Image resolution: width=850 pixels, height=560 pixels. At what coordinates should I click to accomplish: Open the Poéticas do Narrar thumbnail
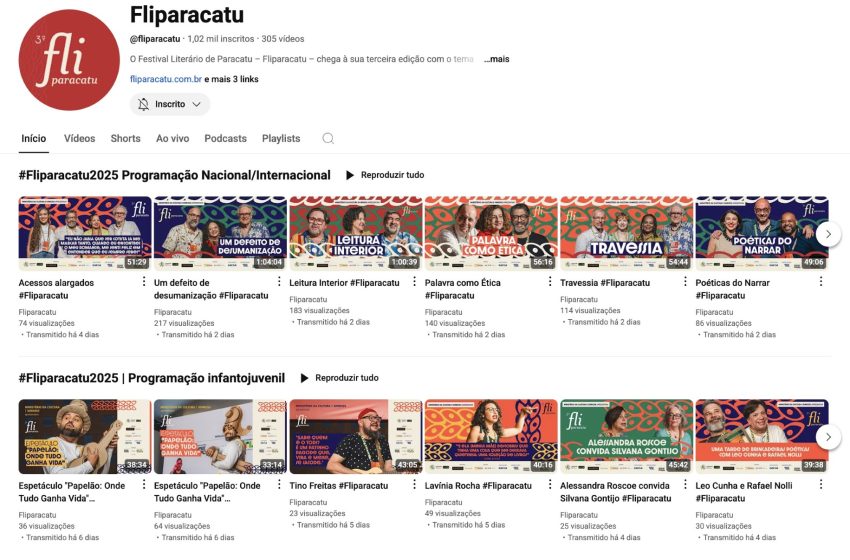click(x=762, y=233)
